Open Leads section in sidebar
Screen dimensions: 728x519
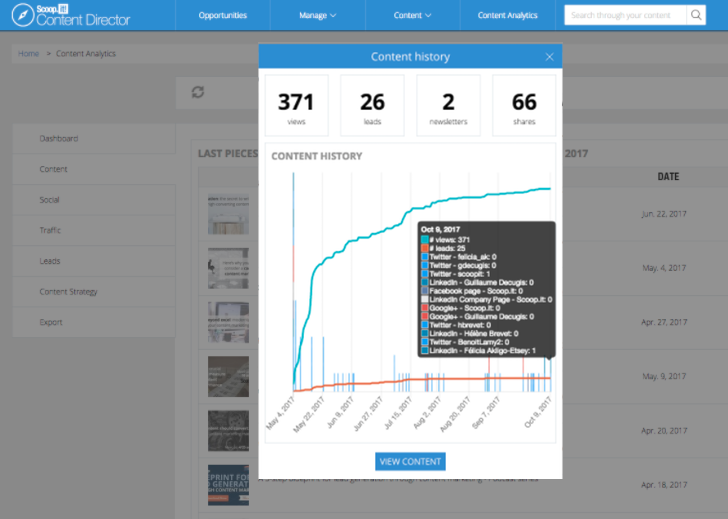pos(50,261)
